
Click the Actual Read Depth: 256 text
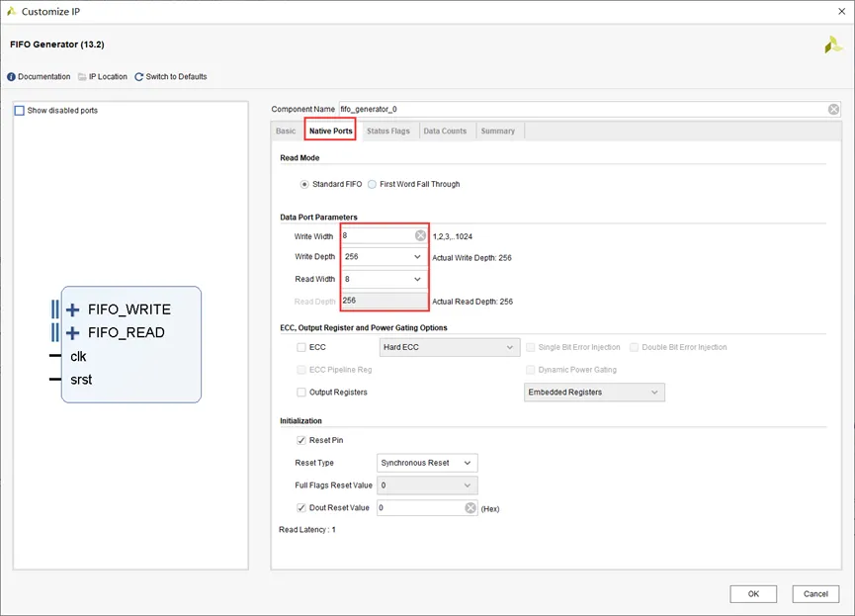(472, 302)
